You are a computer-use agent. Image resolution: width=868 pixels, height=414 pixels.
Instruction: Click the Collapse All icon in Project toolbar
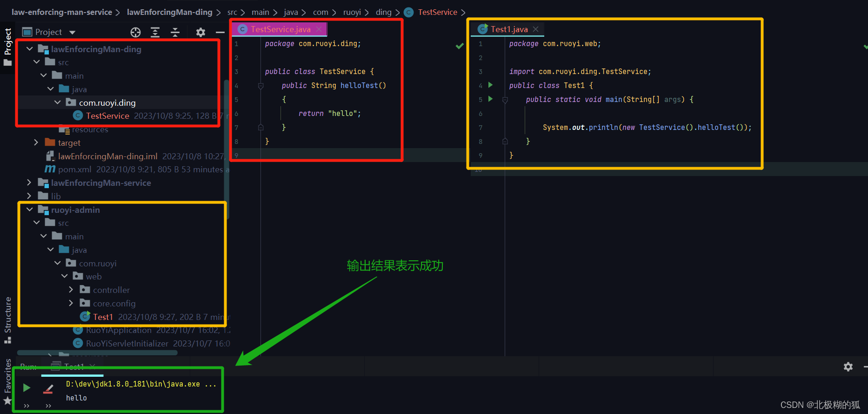[175, 32]
